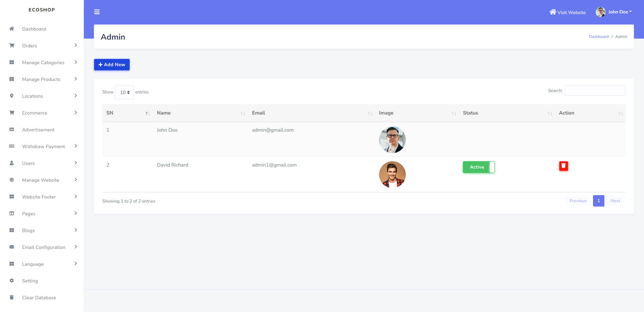Select Website Footer in the sidebar
Screen dimensions: 644x312
pyautogui.click(x=39, y=196)
